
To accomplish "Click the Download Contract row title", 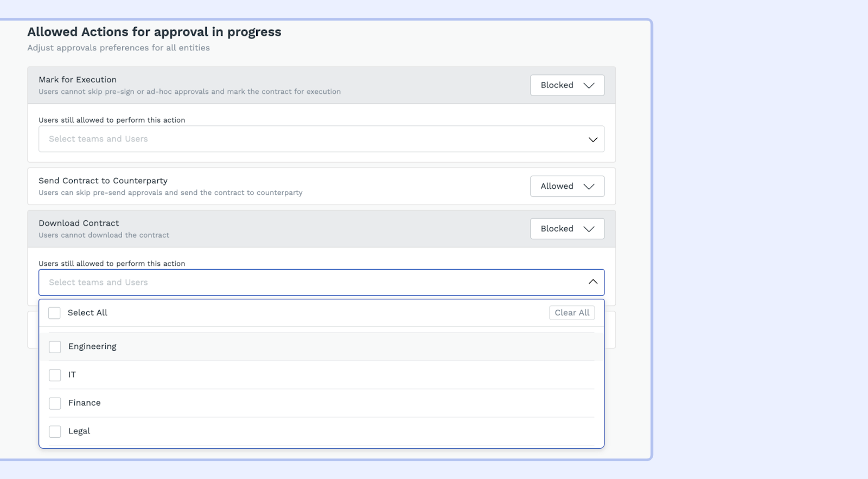I will 79,223.
